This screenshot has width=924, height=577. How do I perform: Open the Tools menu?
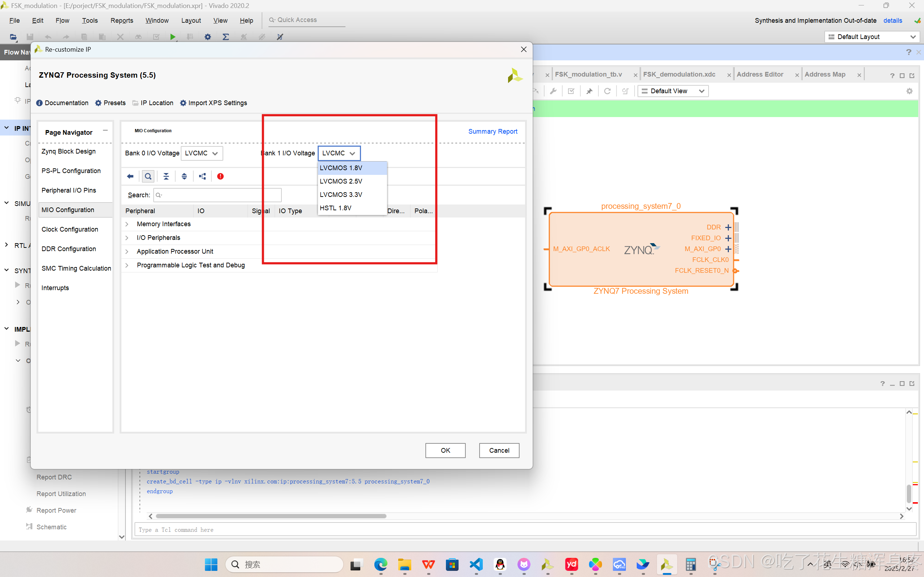(x=90, y=21)
